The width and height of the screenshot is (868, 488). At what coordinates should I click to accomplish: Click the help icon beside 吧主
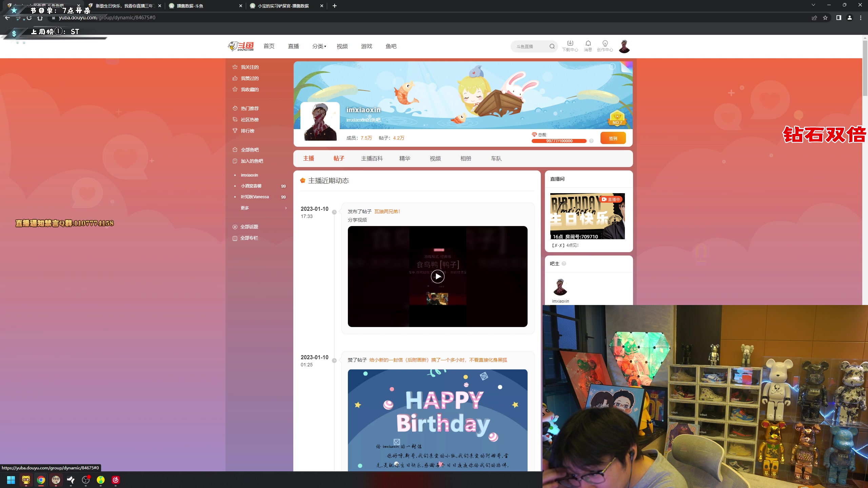564,264
